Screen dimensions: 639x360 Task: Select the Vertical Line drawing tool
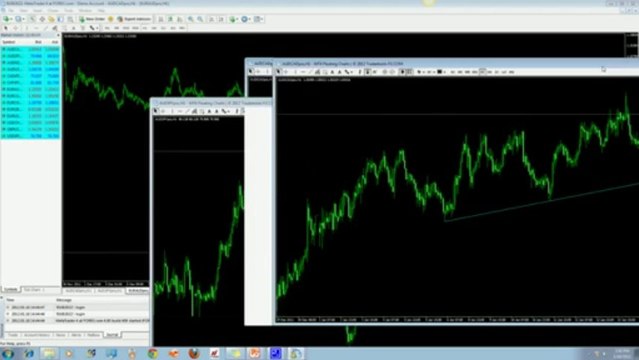[26, 28]
